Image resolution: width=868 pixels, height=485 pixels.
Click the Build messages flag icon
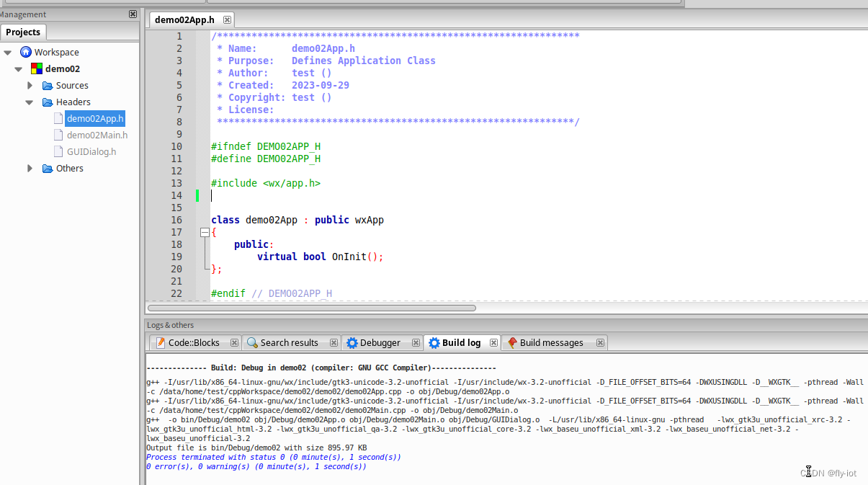click(511, 342)
